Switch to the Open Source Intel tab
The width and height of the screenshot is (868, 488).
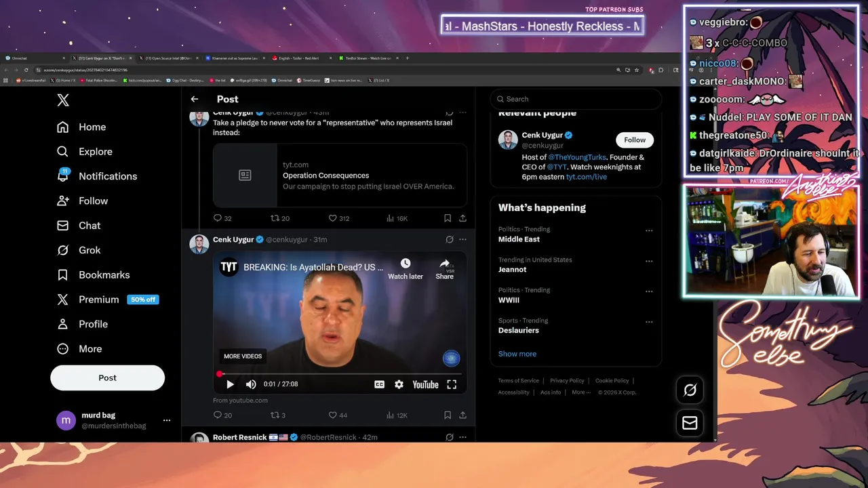[x=168, y=58]
